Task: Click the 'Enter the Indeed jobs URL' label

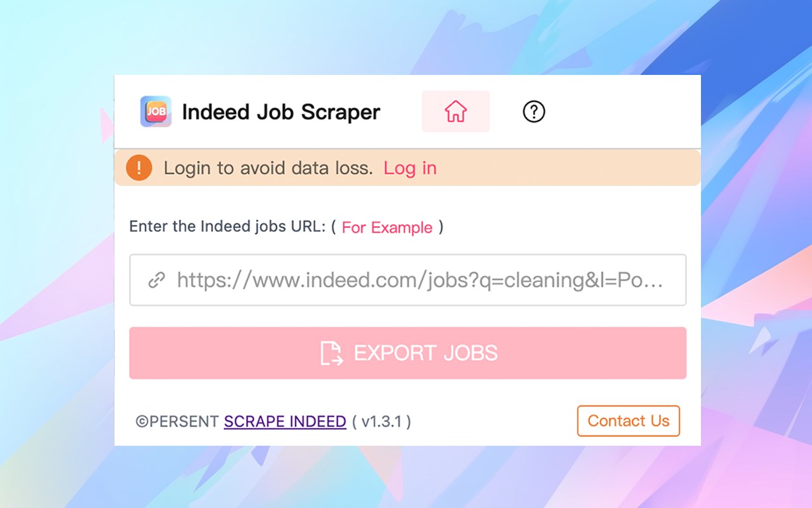Action: pyautogui.click(x=228, y=227)
